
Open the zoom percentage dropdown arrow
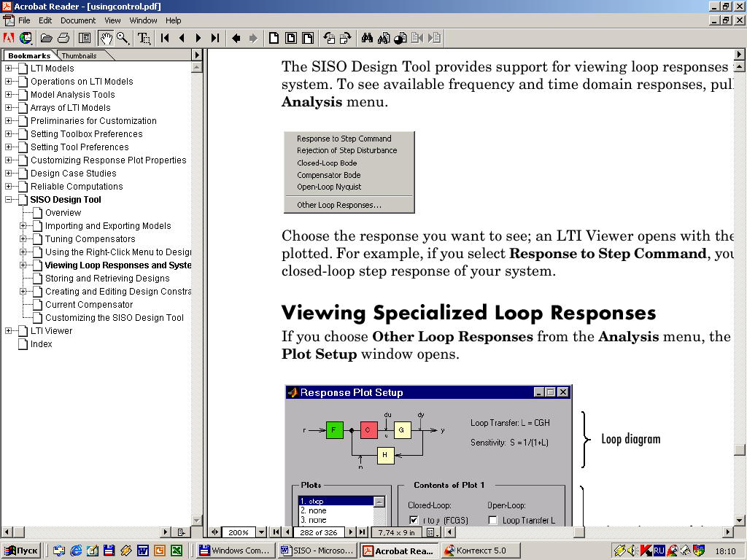click(x=262, y=532)
